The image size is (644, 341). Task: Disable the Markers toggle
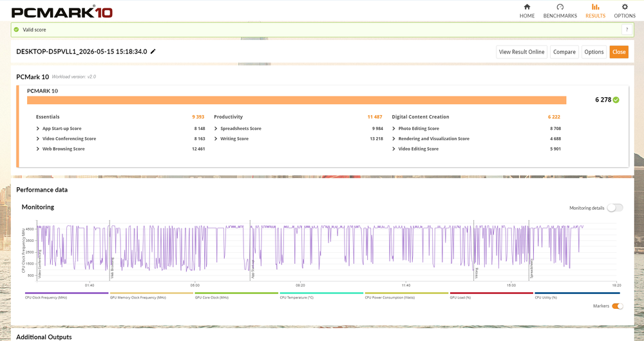(618, 306)
